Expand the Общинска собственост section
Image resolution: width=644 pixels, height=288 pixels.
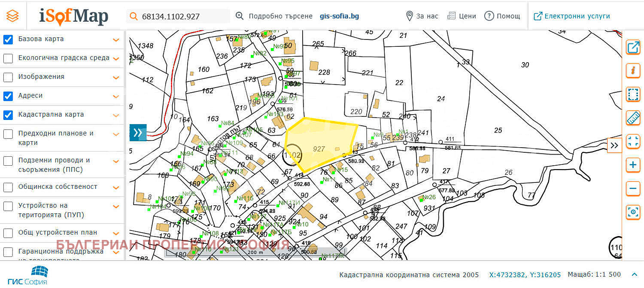[115, 188]
